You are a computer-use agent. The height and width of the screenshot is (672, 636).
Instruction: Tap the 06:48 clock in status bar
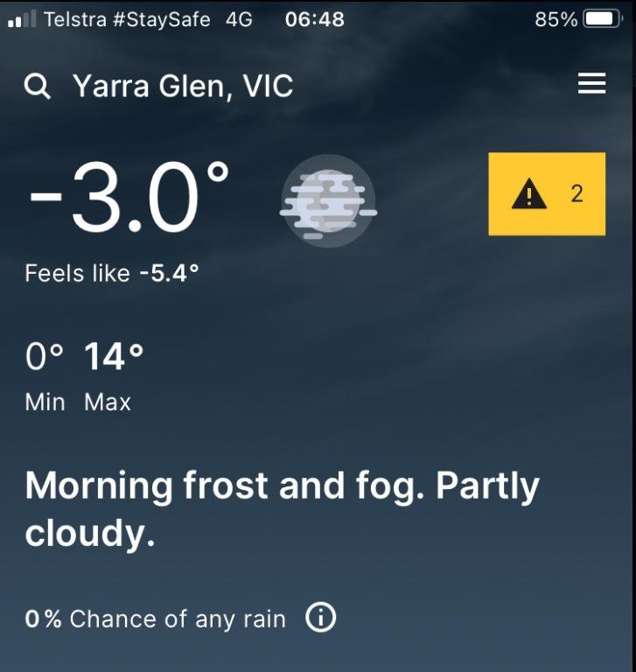tap(315, 19)
